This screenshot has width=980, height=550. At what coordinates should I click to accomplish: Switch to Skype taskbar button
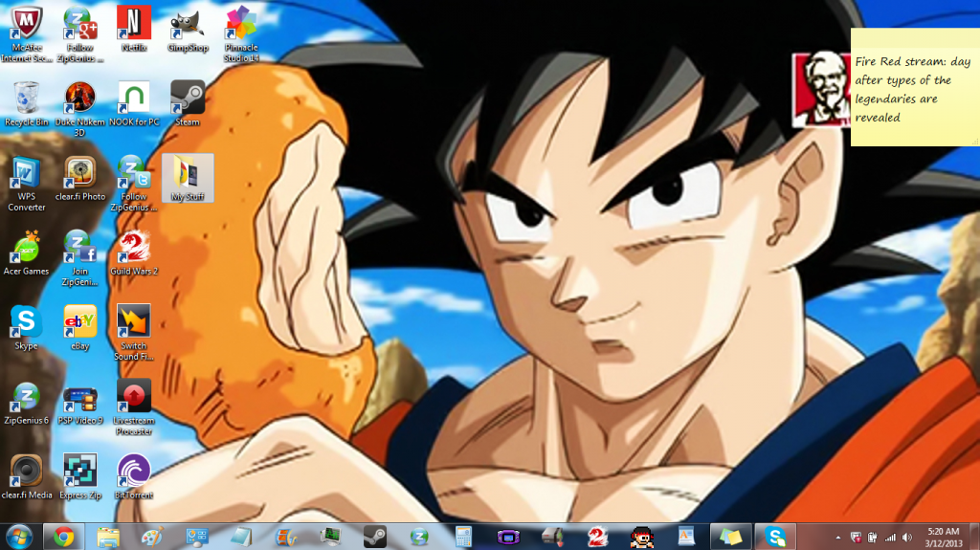coord(775,537)
